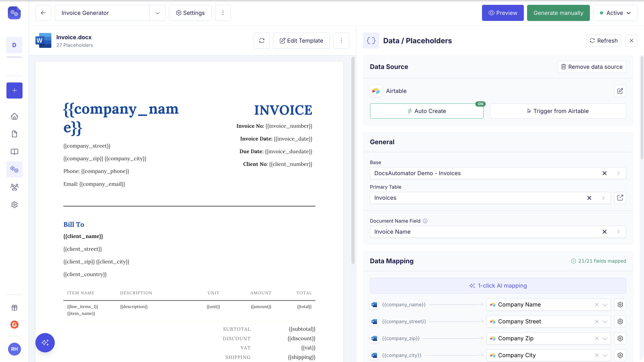Open the Automations gears icon in sidebar
The width and height of the screenshot is (644, 362).
click(x=14, y=169)
